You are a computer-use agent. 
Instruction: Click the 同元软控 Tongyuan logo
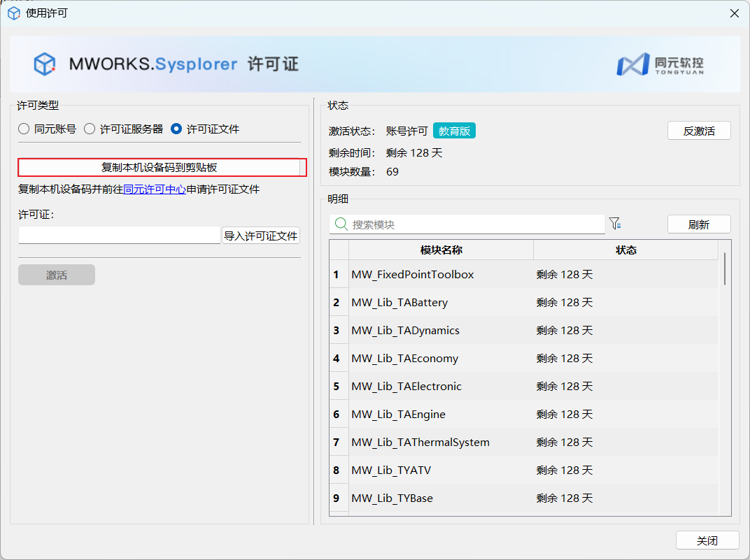[x=660, y=64]
